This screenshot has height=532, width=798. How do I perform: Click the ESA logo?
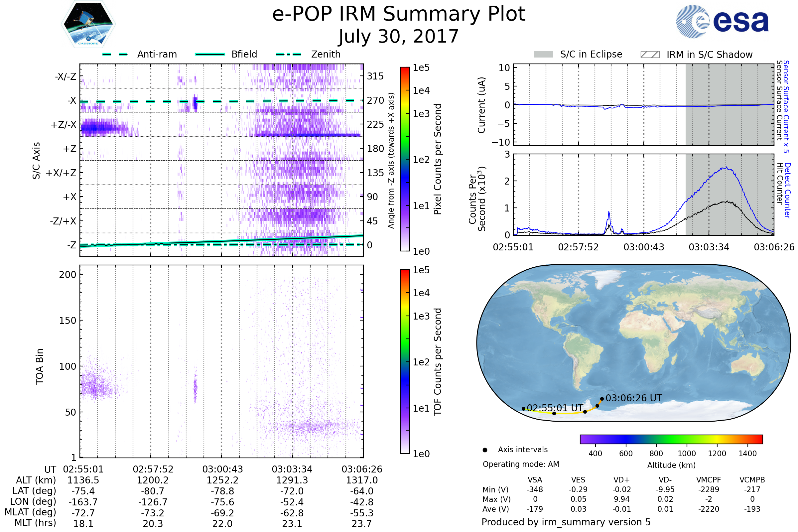[722, 22]
